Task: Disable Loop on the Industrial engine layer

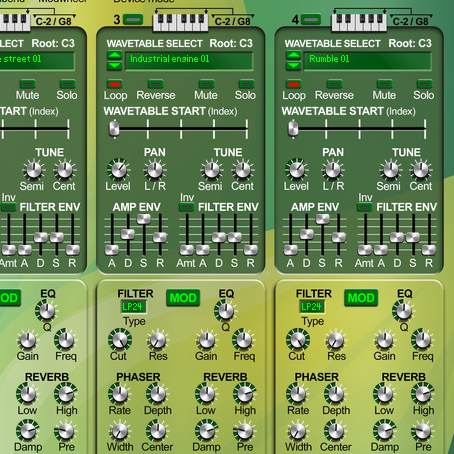Action: 115,83
